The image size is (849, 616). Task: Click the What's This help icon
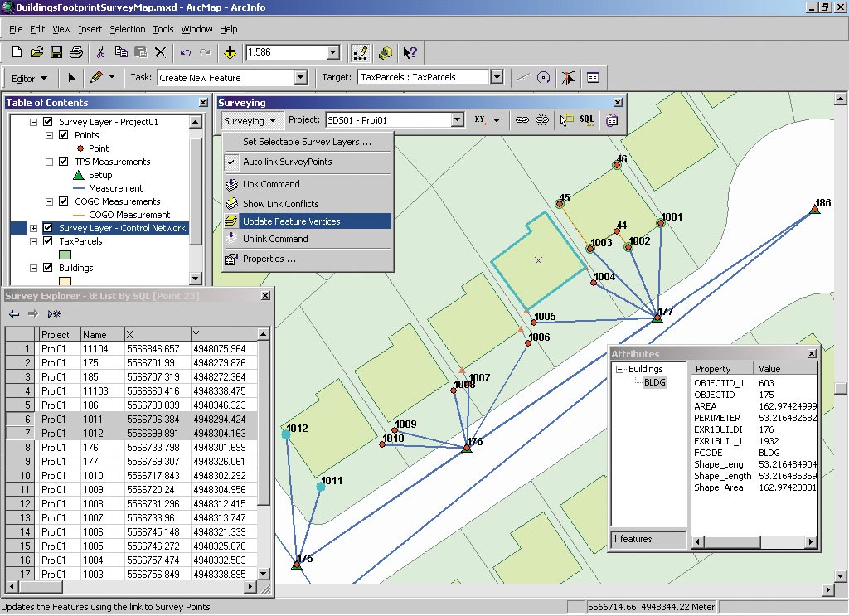point(410,52)
